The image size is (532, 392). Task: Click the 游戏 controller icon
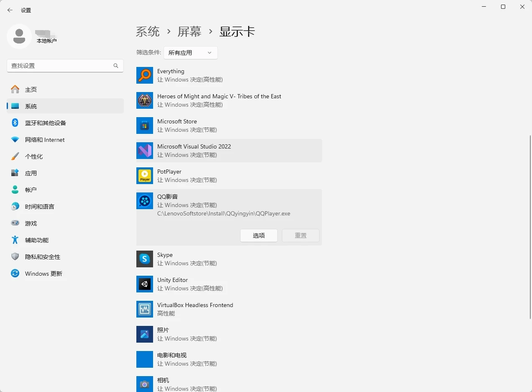[15, 223]
